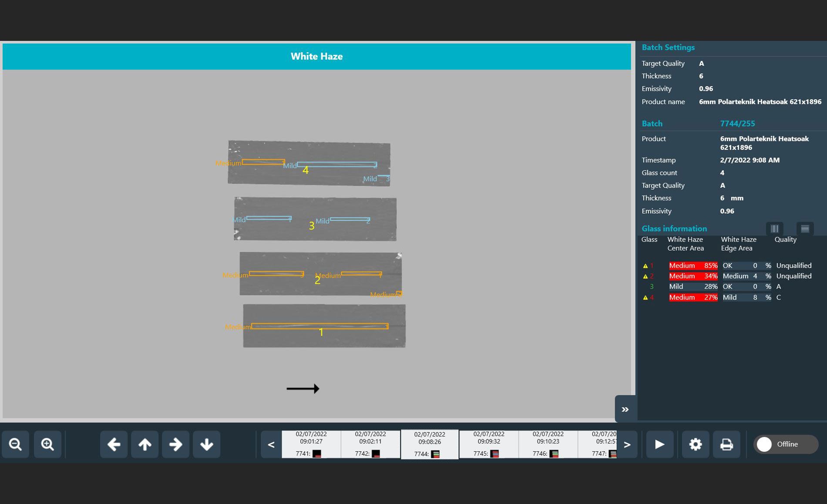Screen dimensions: 827x504
Task: Click the warning icon for glass 4
Action: click(645, 298)
